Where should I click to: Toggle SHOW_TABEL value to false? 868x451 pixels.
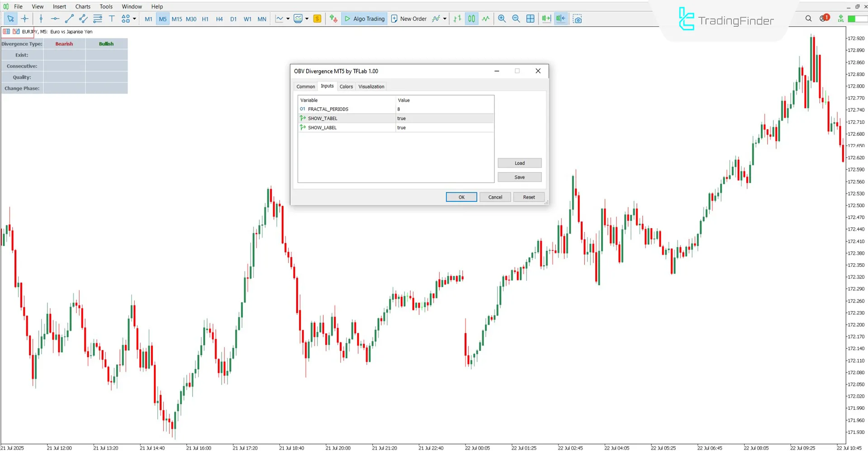[x=445, y=118]
